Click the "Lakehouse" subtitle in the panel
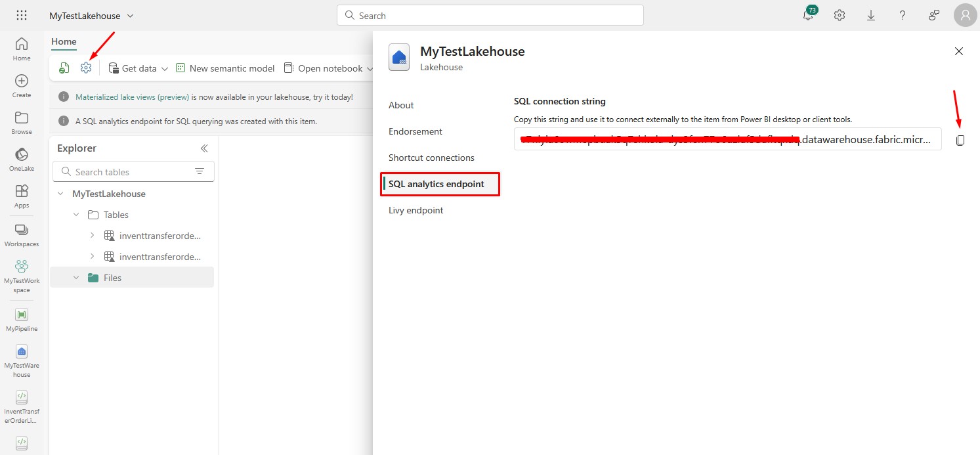 pyautogui.click(x=441, y=67)
